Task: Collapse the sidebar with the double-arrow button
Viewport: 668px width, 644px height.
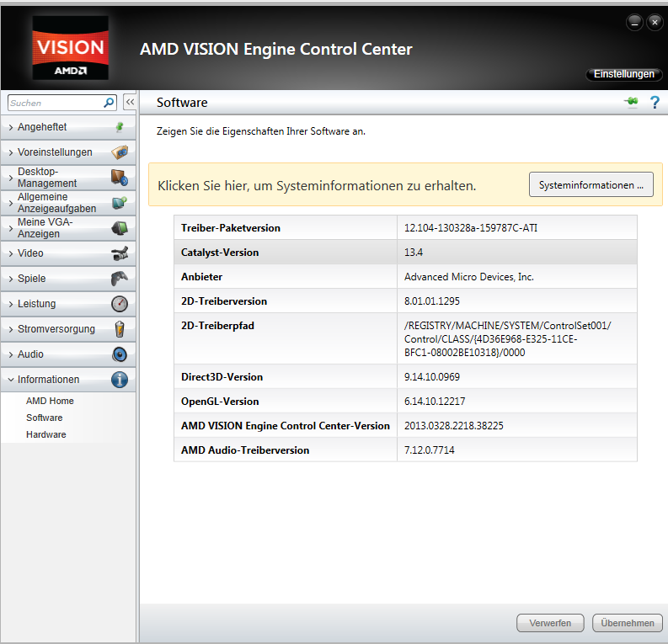Action: (x=130, y=102)
